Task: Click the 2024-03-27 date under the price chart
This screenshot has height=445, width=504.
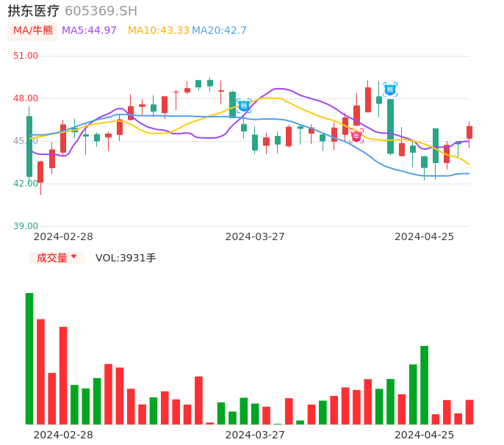Action: [254, 236]
